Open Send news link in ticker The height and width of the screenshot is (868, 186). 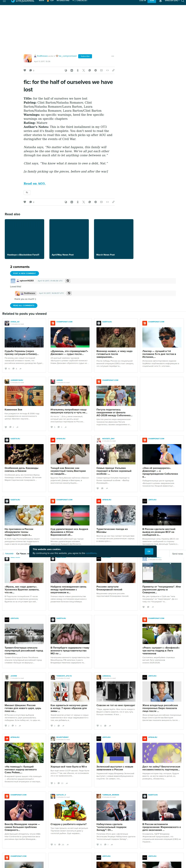click(x=178, y=554)
